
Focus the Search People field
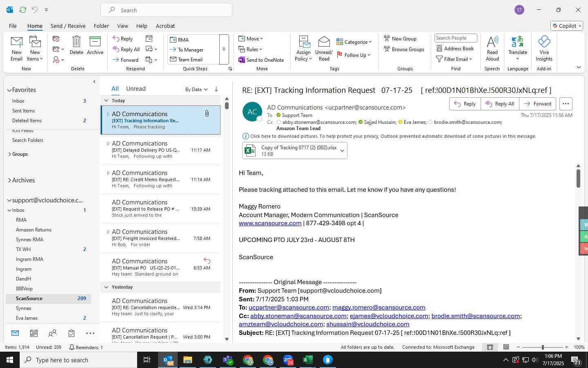[x=456, y=38]
